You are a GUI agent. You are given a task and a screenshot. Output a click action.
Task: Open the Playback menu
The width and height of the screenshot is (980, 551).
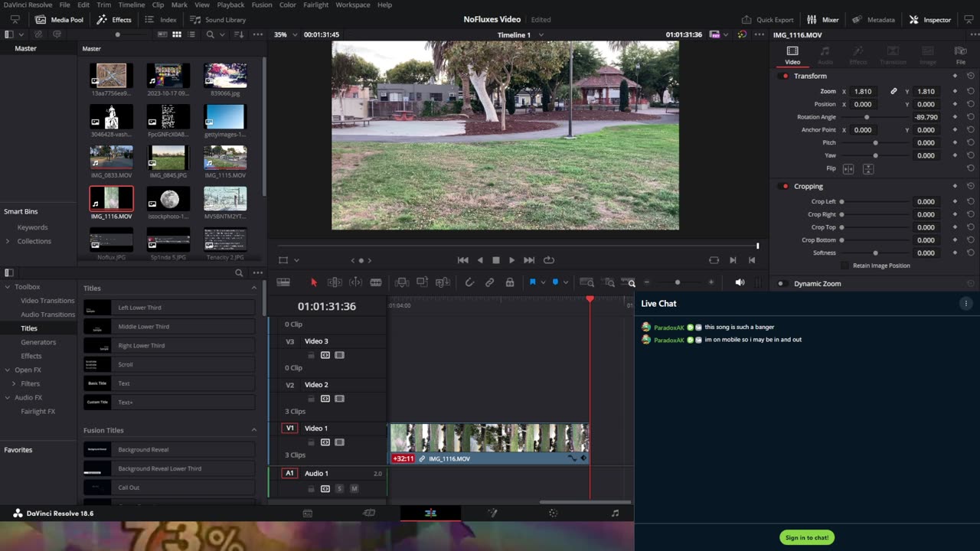pos(230,5)
